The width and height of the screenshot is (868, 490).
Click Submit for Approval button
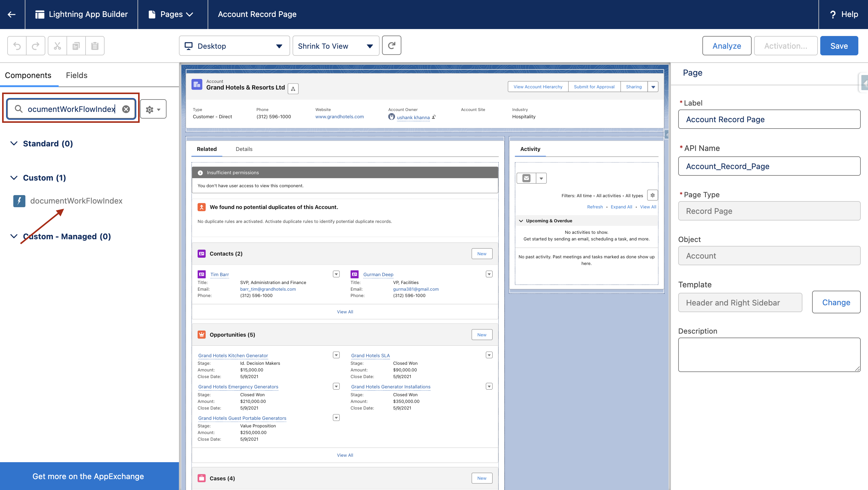(594, 87)
